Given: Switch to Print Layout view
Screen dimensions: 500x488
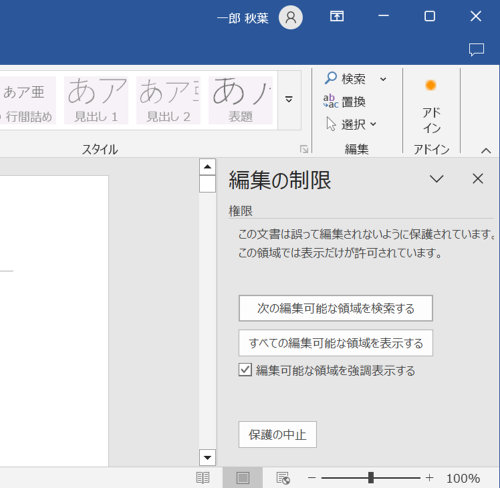Looking at the screenshot, I should [243, 478].
